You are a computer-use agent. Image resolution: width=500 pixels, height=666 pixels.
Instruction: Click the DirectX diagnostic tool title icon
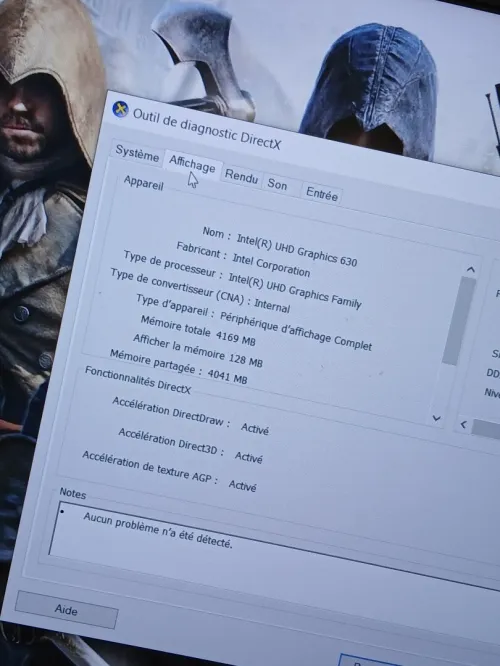[121, 110]
